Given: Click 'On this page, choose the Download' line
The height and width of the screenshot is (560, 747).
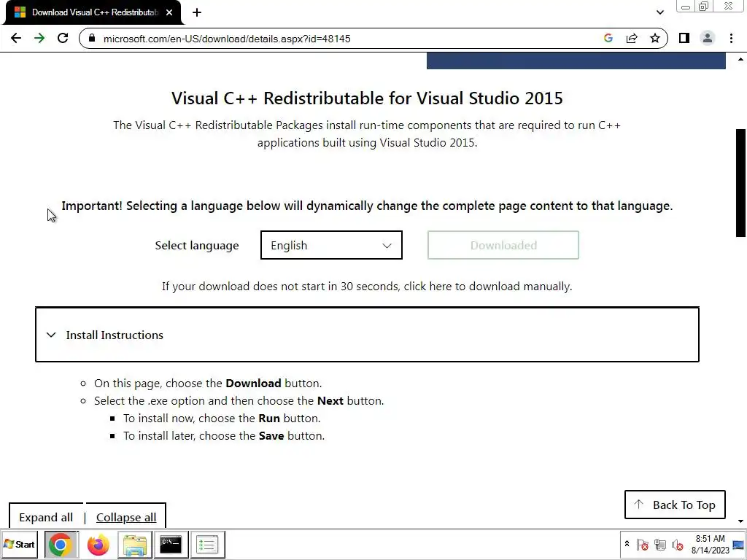Looking at the screenshot, I should click(x=208, y=384).
